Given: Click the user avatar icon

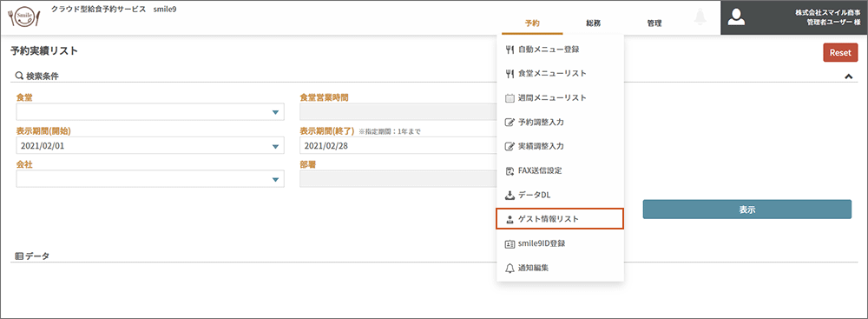Looking at the screenshot, I should pos(736,17).
